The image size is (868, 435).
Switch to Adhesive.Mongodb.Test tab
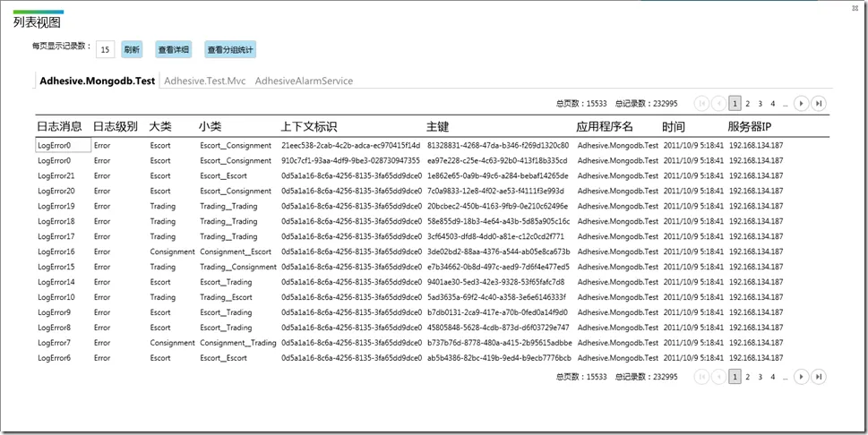click(x=97, y=81)
